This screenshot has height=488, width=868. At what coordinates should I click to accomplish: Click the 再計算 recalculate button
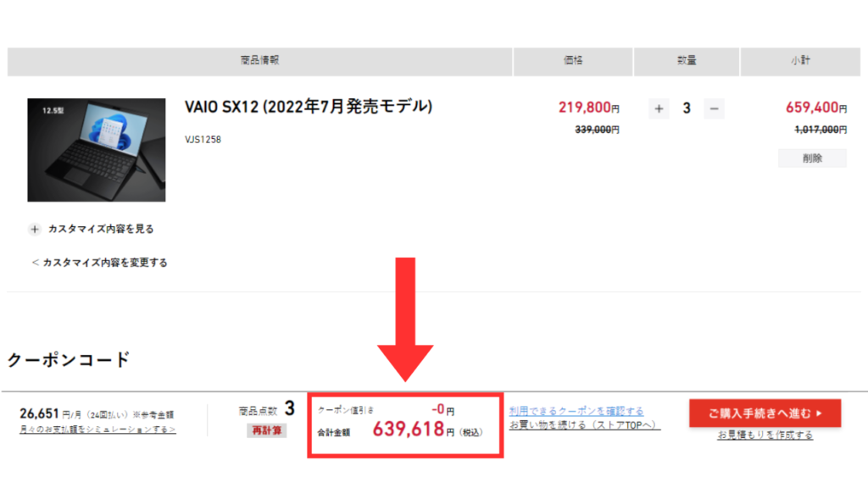pos(267,430)
